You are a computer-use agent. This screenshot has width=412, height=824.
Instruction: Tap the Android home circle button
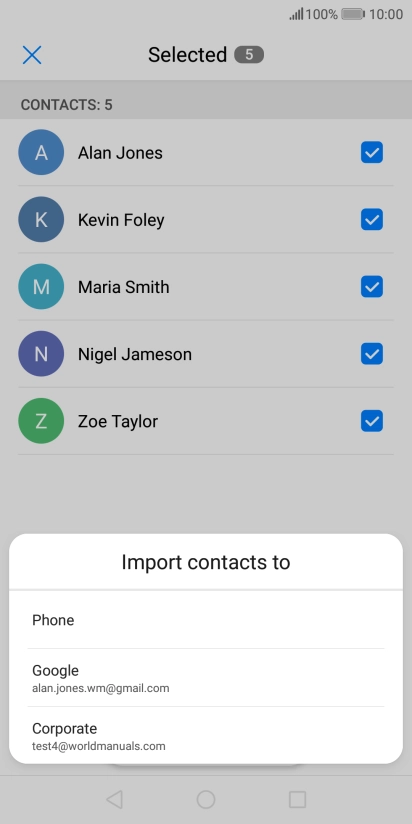tap(206, 799)
